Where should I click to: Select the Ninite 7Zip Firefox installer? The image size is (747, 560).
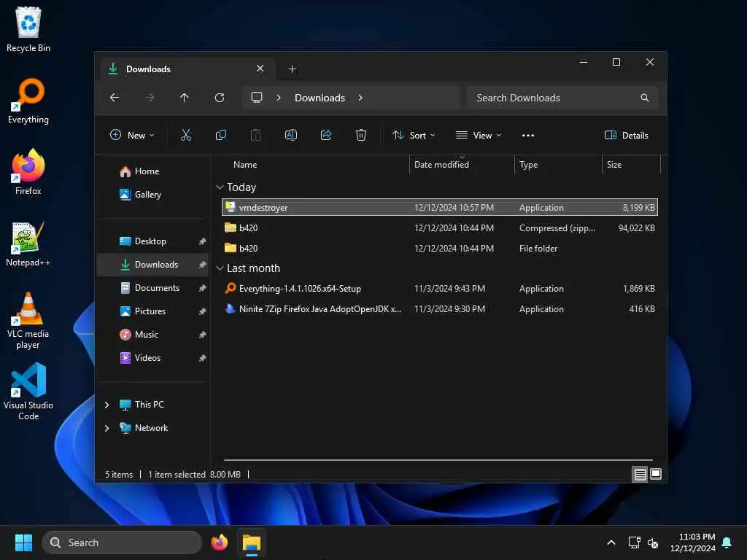[x=440, y=309]
